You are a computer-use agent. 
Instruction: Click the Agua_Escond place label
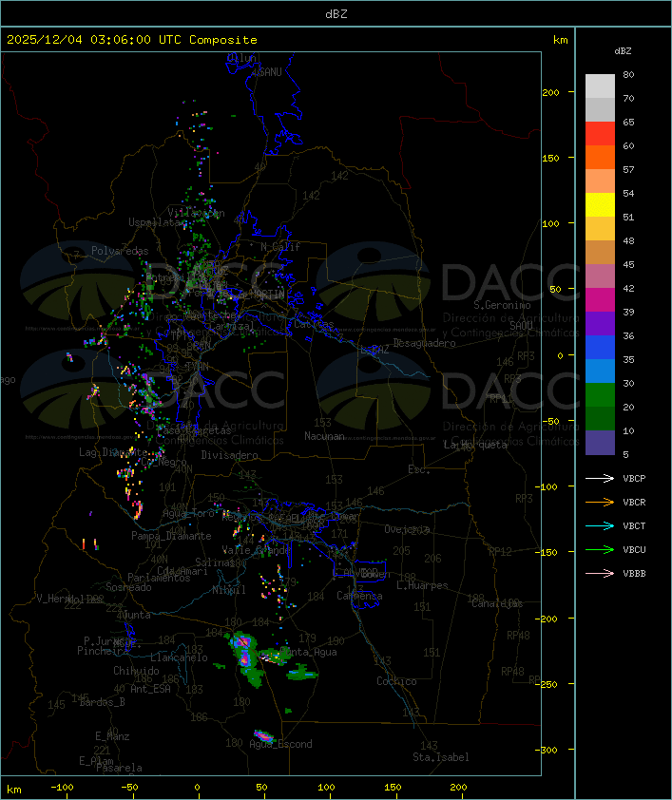(280, 744)
